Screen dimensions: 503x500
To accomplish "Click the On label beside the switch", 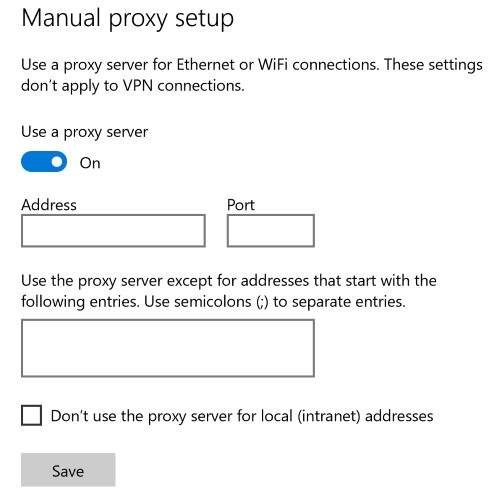I will [x=90, y=163].
